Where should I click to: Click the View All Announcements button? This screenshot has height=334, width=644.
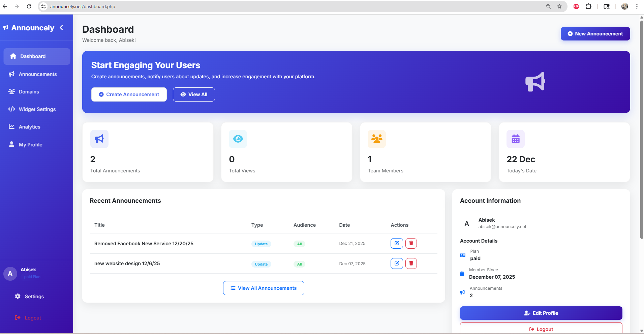[x=264, y=288]
